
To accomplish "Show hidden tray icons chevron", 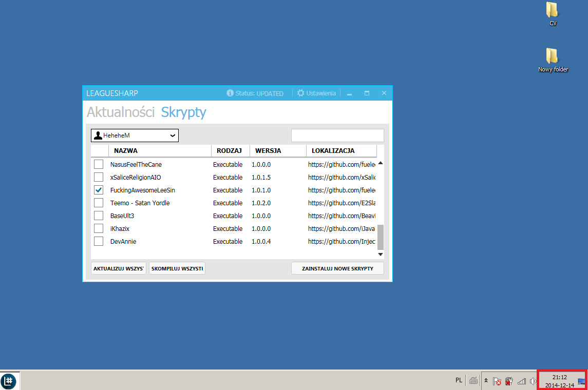I will point(486,381).
